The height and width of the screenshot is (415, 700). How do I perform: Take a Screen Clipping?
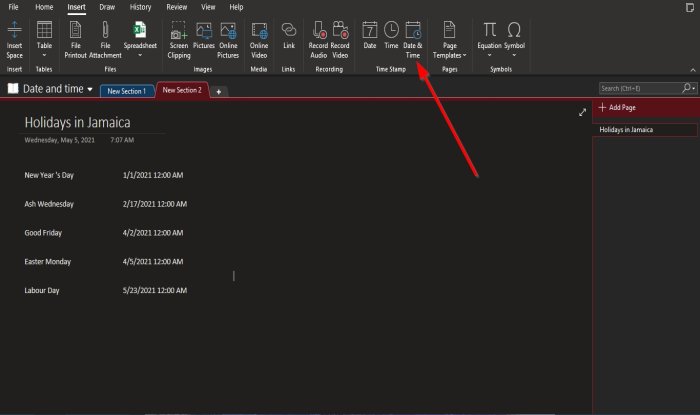click(x=179, y=40)
